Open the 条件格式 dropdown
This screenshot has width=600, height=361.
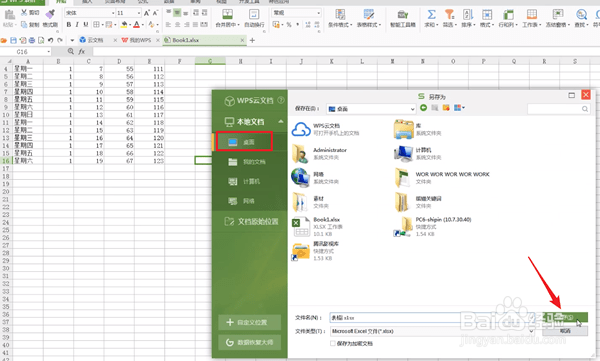[339, 25]
